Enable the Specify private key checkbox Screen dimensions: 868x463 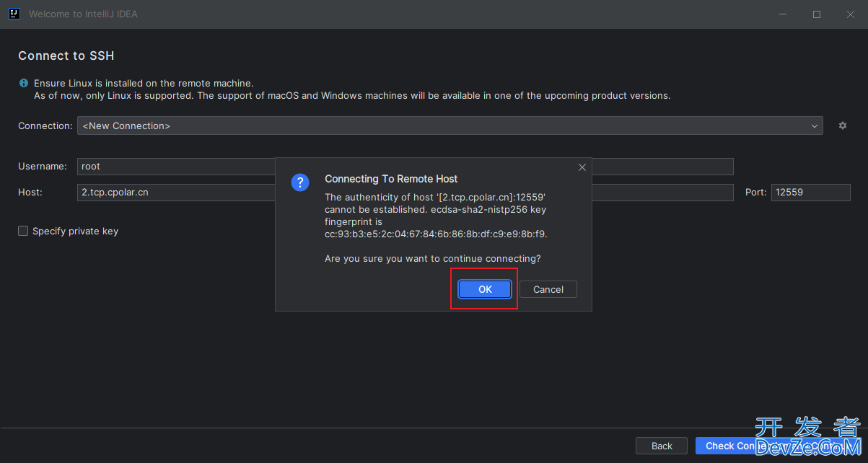coord(23,231)
